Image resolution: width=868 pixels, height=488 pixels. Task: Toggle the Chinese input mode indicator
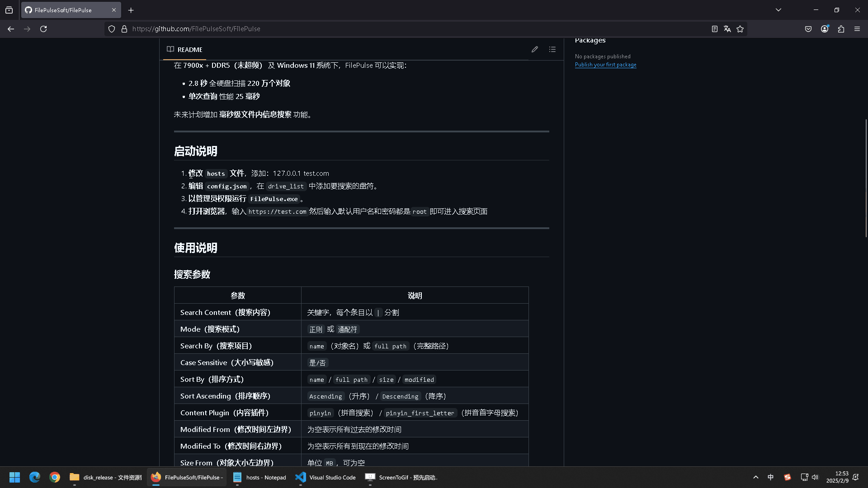[771, 477]
